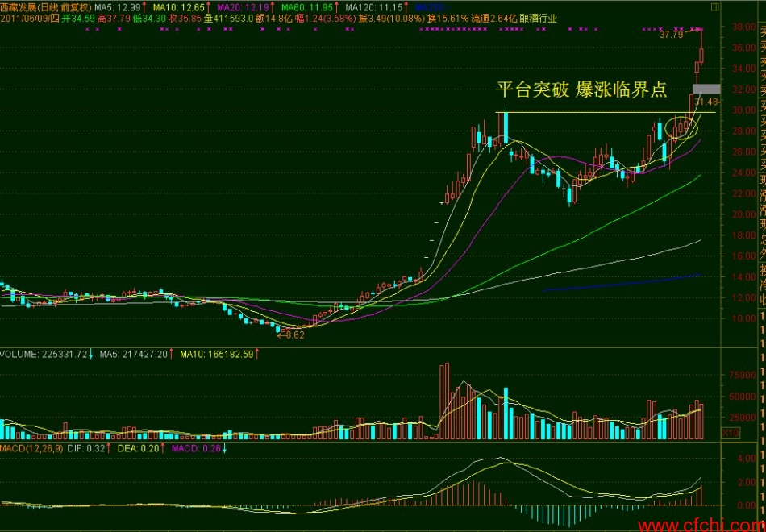766x532 pixels.
Task: Click the change value 幅1.24(3.58%)
Action: click(325, 19)
